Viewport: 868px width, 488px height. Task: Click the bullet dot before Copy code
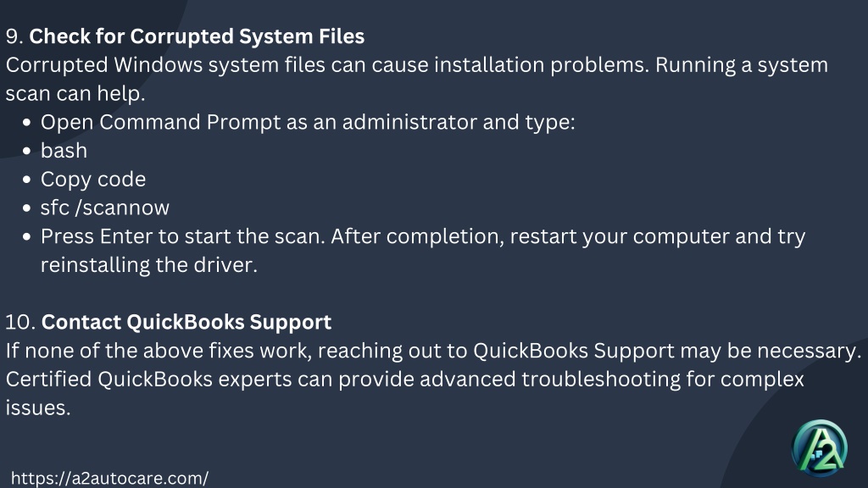26,180
